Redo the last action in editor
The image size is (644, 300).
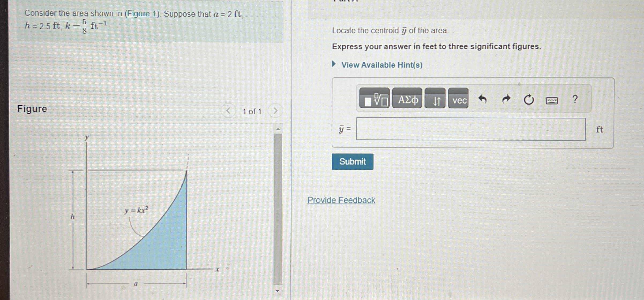(x=506, y=99)
